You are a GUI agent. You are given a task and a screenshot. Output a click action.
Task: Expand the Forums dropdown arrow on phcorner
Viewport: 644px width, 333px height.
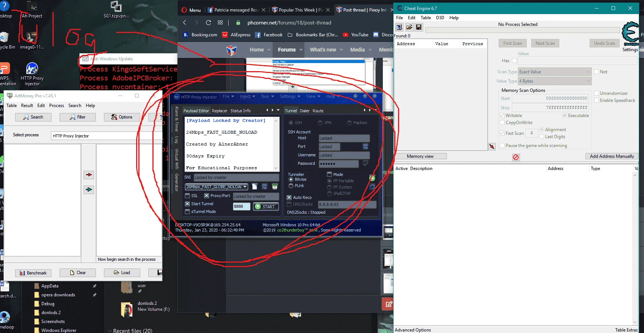point(301,50)
